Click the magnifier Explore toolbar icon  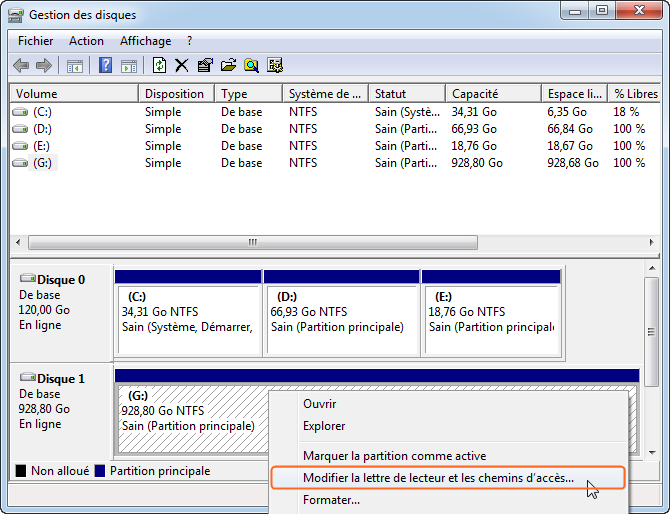coord(251,65)
